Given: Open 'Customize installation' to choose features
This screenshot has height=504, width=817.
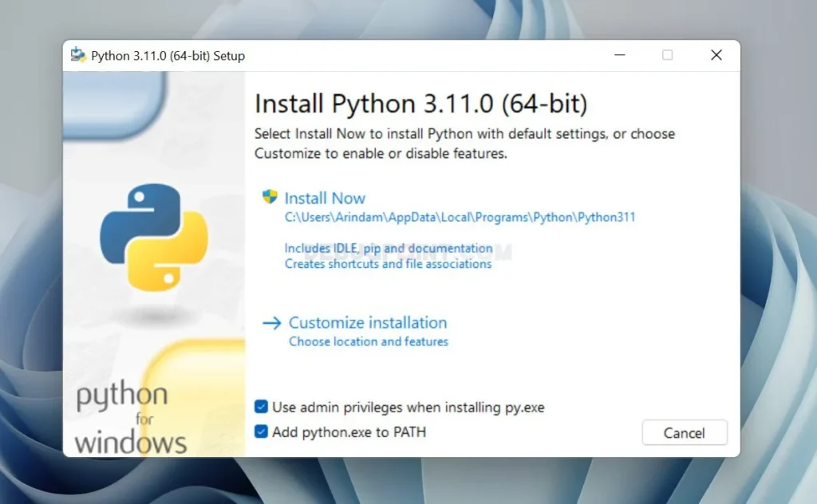Looking at the screenshot, I should [367, 322].
